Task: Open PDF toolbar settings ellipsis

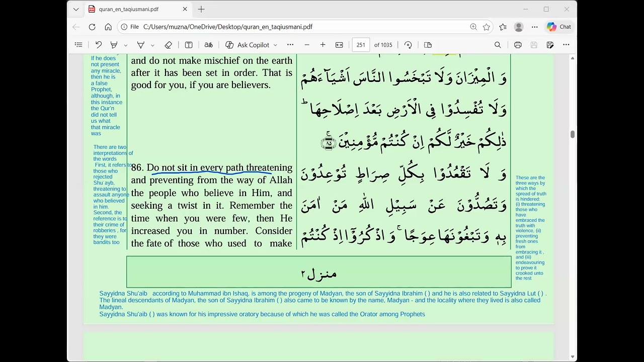Action: (x=566, y=45)
